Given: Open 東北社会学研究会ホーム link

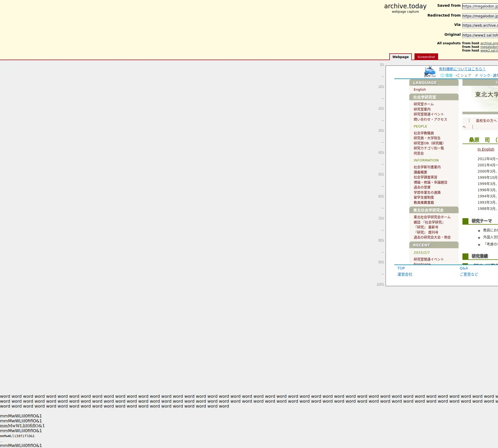Looking at the screenshot, I should [x=432, y=217].
